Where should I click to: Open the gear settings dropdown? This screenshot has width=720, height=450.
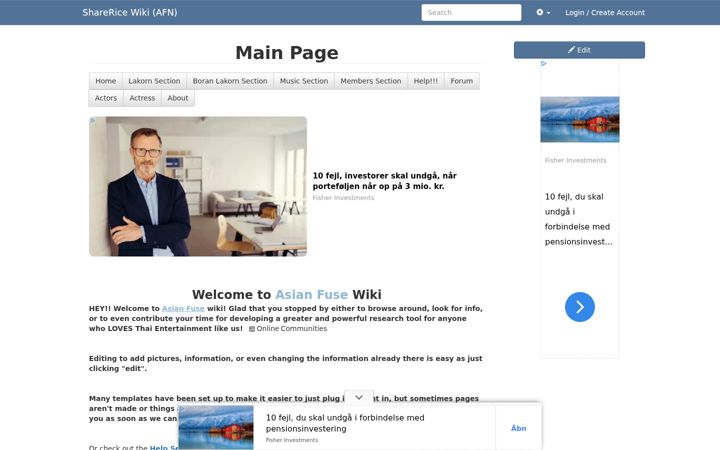pyautogui.click(x=543, y=12)
